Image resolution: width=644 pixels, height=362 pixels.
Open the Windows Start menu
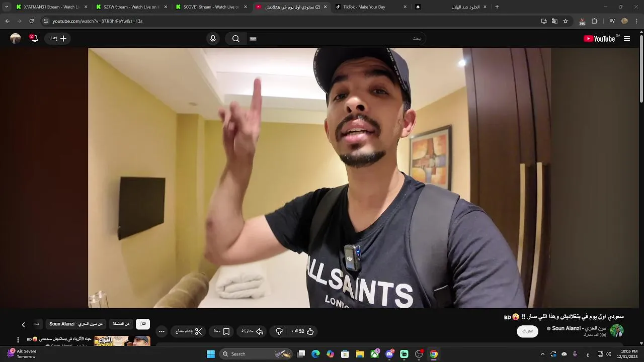click(x=211, y=354)
